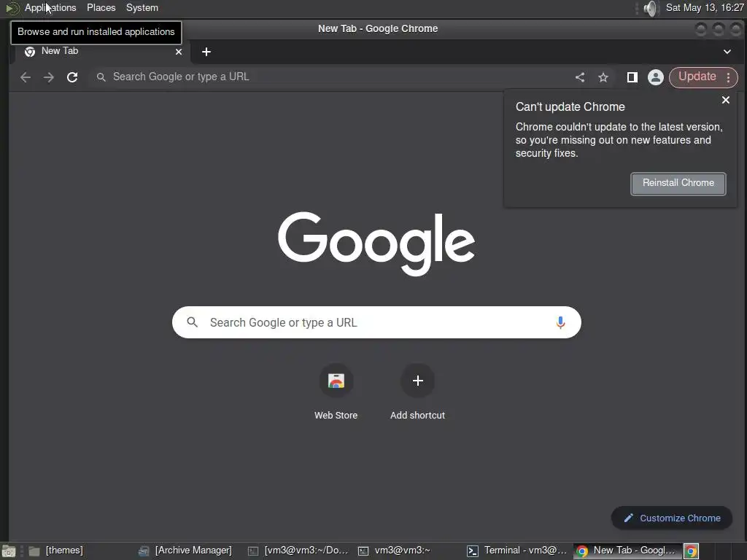Open the Applications menu
Image resolution: width=747 pixels, height=560 pixels.
(x=50, y=7)
